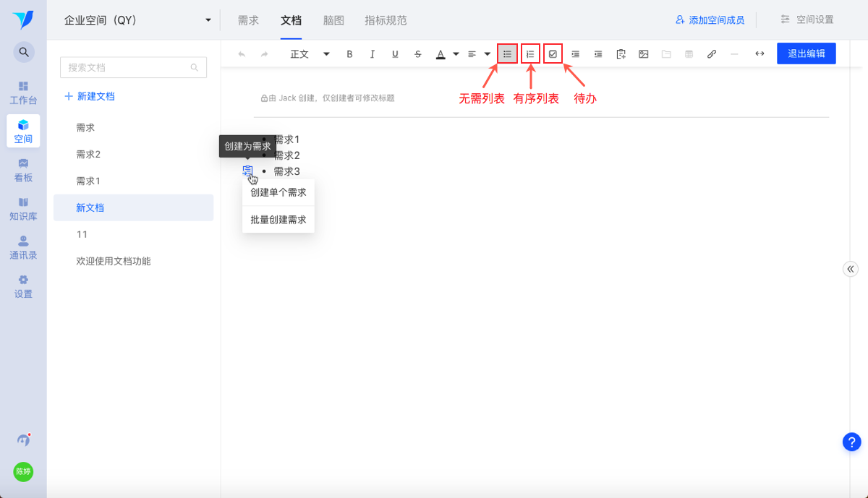Image resolution: width=868 pixels, height=498 pixels.
Task: Click the 陈婷 user avatar
Action: pyautogui.click(x=23, y=471)
